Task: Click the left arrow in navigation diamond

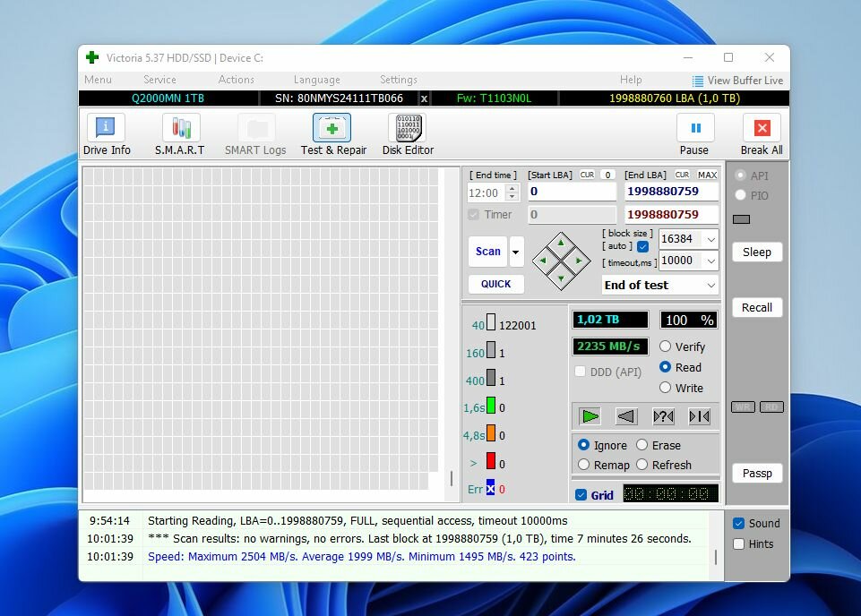Action: pos(543,261)
